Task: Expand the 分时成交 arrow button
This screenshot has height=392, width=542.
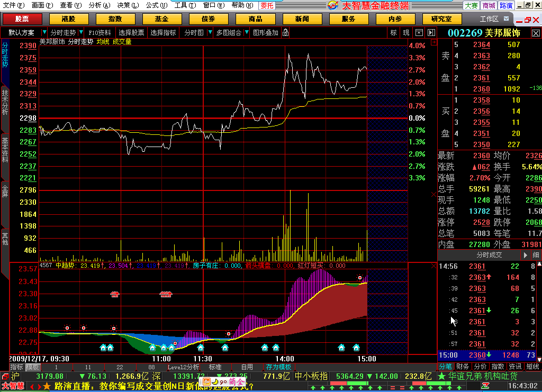Action: [x=526, y=255]
